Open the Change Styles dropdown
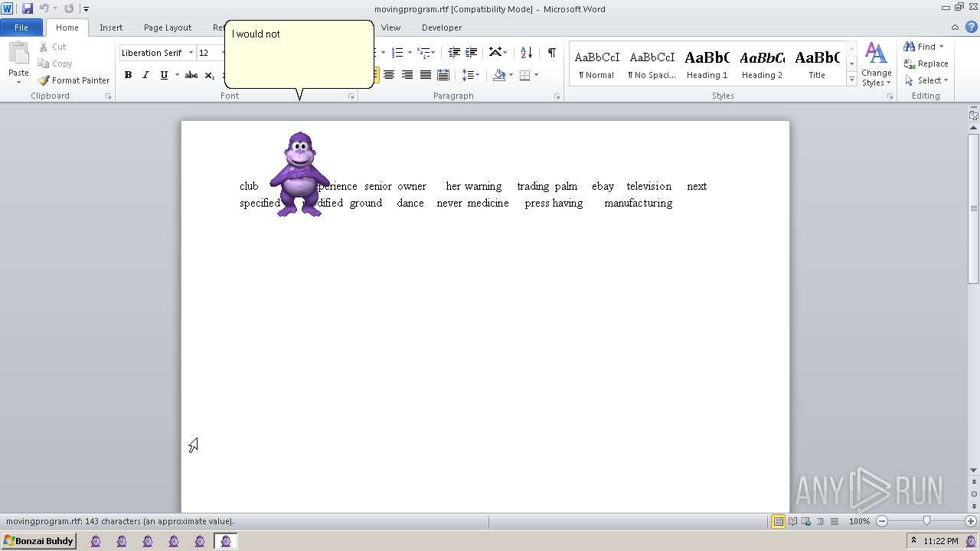 click(877, 65)
